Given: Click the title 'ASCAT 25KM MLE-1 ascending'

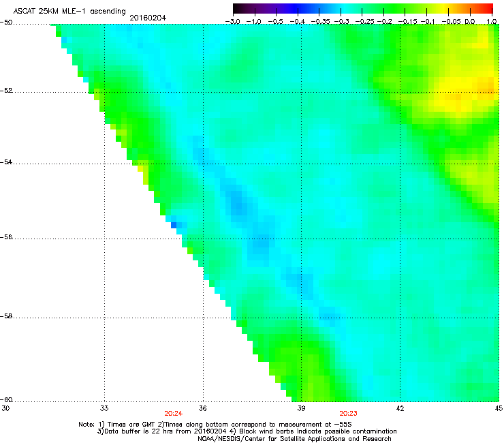Looking at the screenshot, I should [x=69, y=12].
